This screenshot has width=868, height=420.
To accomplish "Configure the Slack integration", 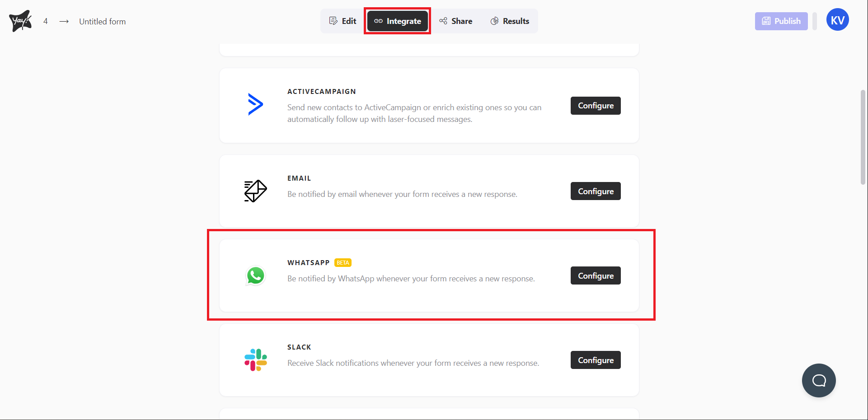I will tap(595, 360).
